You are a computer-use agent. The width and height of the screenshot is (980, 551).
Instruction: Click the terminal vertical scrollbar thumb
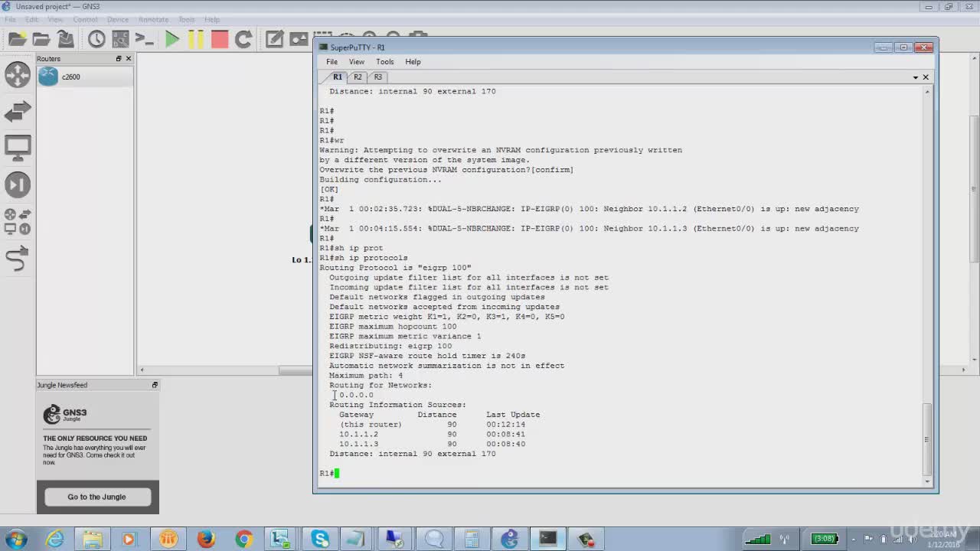click(927, 439)
